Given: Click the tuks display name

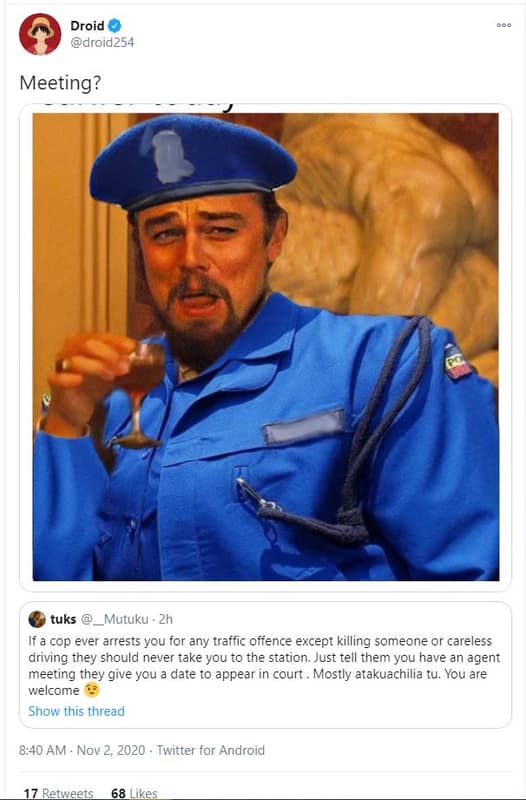Looking at the screenshot, I should 63,619.
